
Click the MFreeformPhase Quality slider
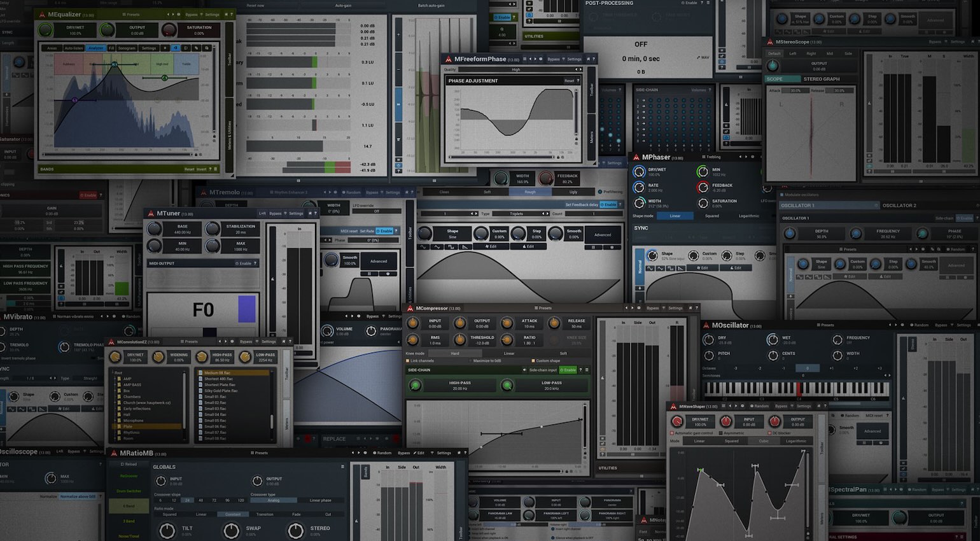(x=515, y=69)
